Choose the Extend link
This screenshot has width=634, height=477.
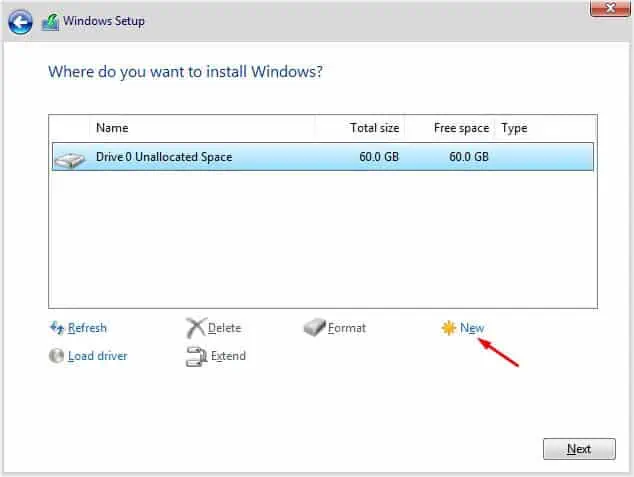(x=228, y=356)
